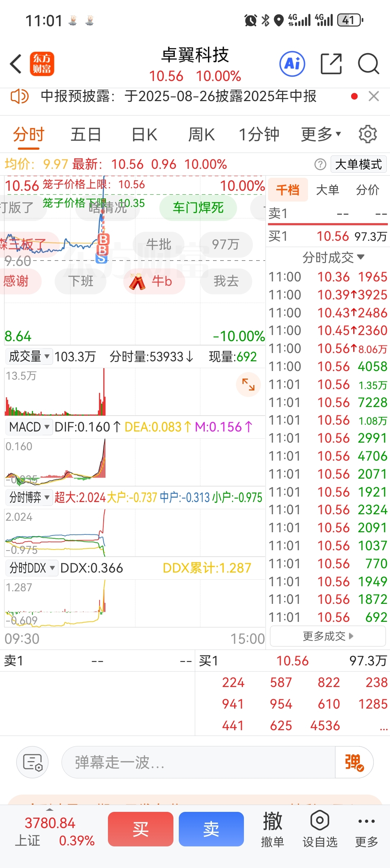Open the danmaku list settings icon

click(32, 762)
